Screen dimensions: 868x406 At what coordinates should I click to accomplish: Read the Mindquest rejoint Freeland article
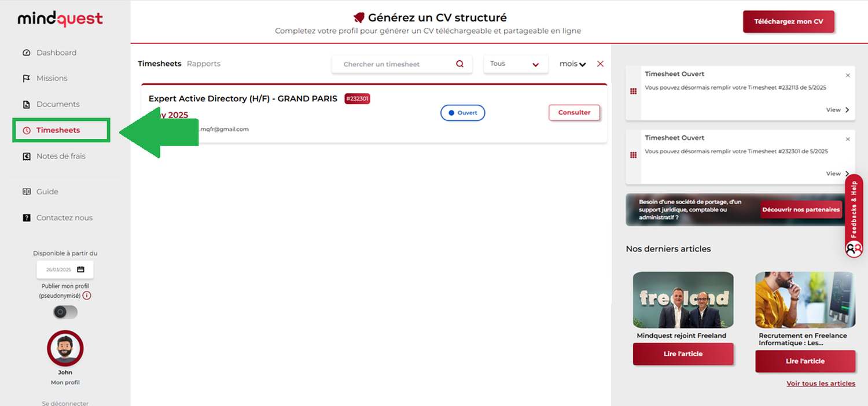(683, 354)
